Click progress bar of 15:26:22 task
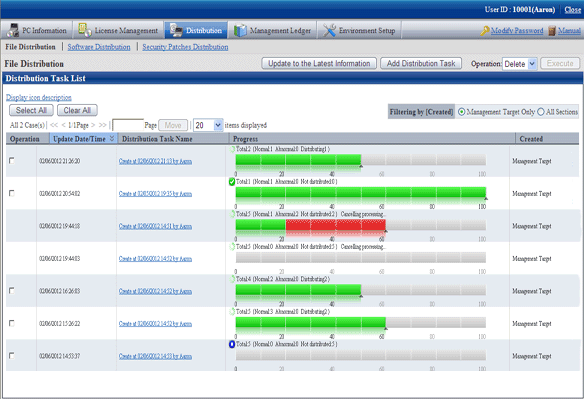This screenshot has height=399, width=584. (x=361, y=323)
